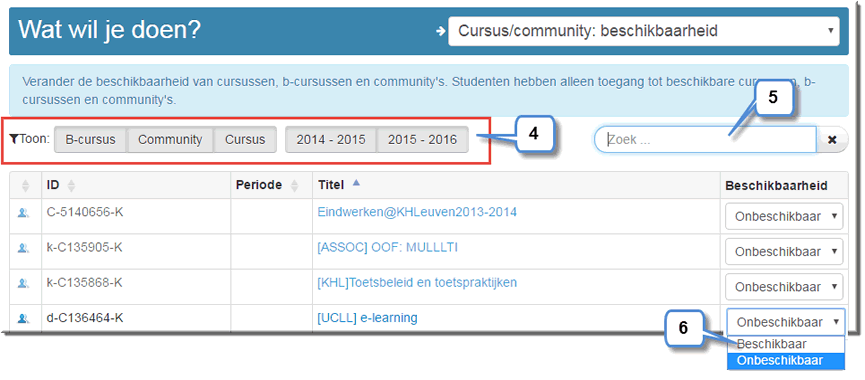Toggle the Cursus filter
Image resolution: width=865 pixels, height=380 pixels.
point(245,140)
